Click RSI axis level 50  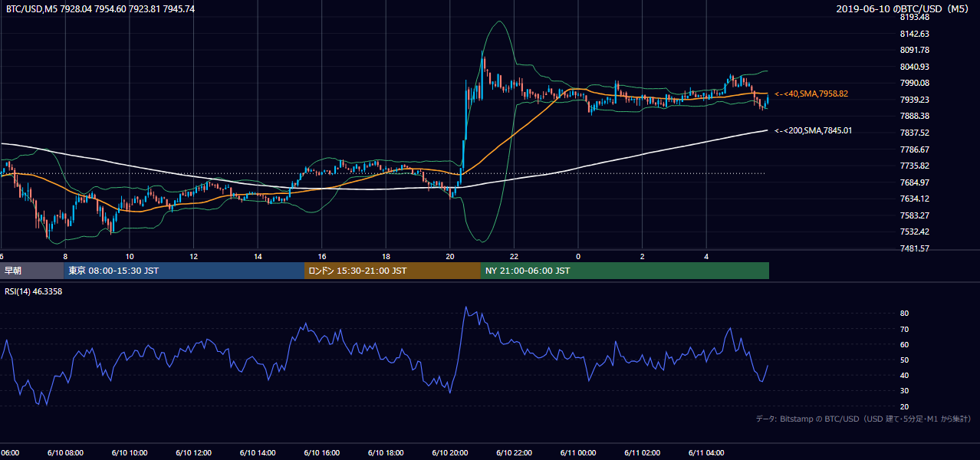[x=904, y=360]
